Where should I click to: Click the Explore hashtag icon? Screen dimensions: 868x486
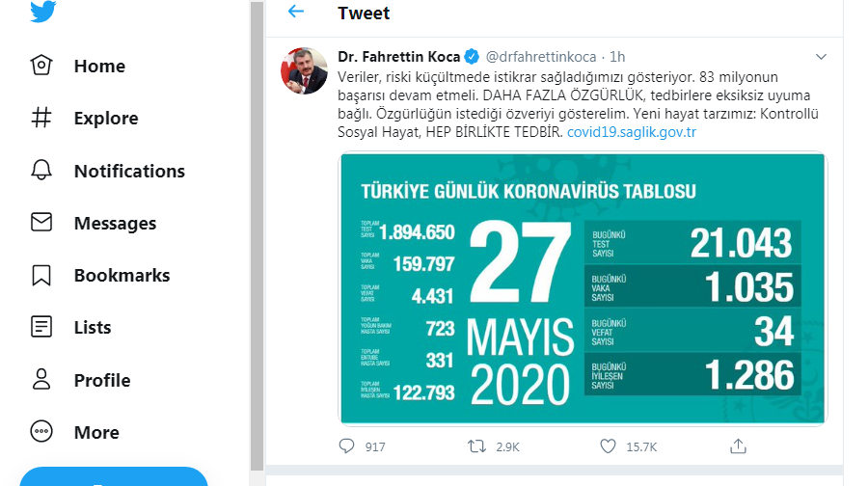41,118
